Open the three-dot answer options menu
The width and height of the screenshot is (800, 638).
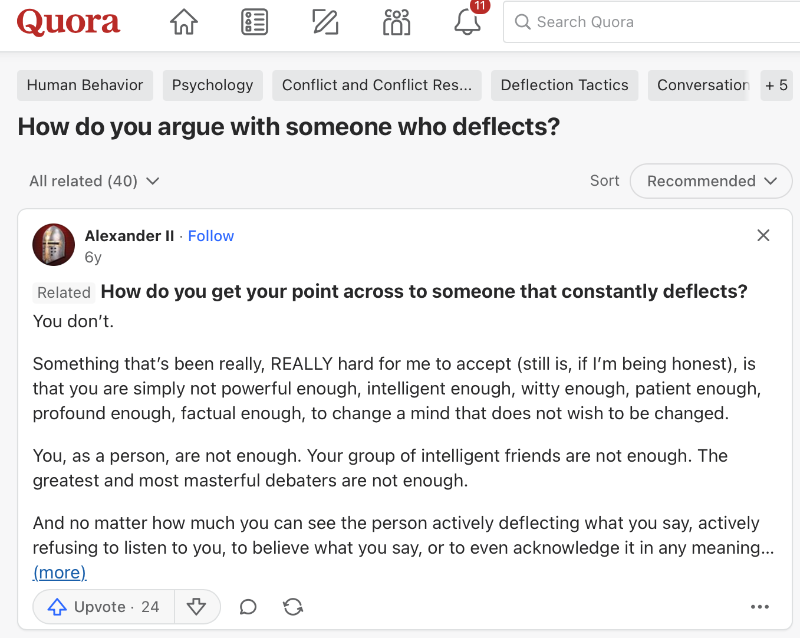[760, 607]
